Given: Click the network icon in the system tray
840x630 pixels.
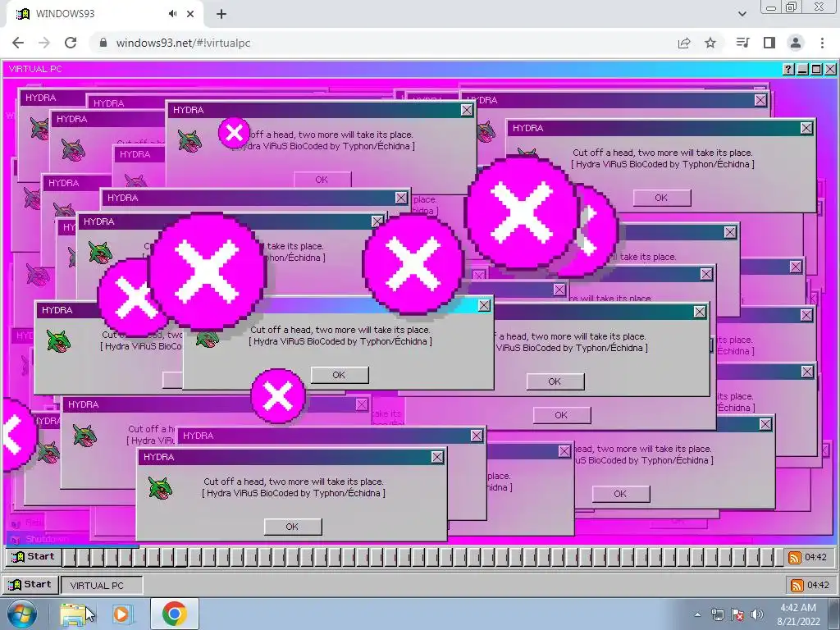Looking at the screenshot, I should 717,614.
